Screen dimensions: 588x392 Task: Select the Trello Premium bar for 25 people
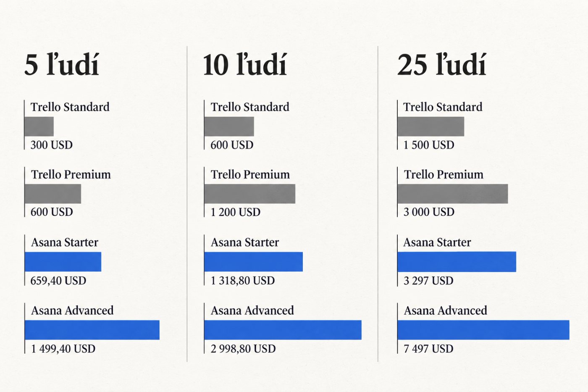click(x=453, y=194)
